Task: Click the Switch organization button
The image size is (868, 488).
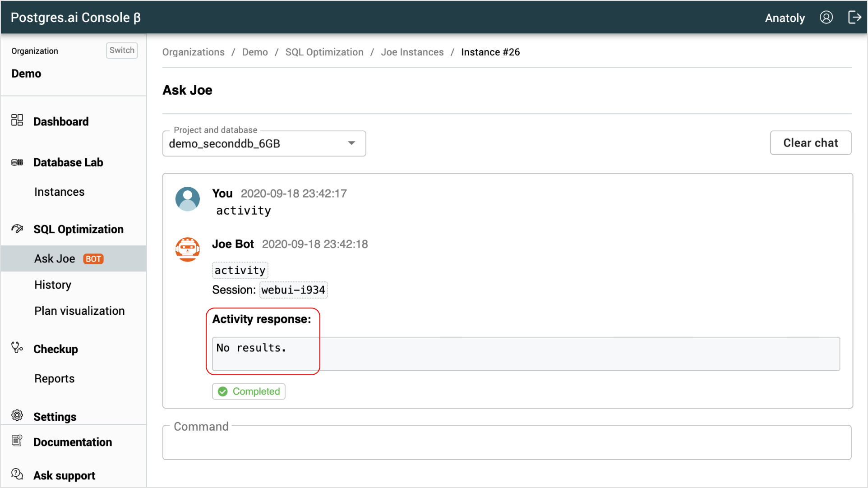Action: (122, 50)
